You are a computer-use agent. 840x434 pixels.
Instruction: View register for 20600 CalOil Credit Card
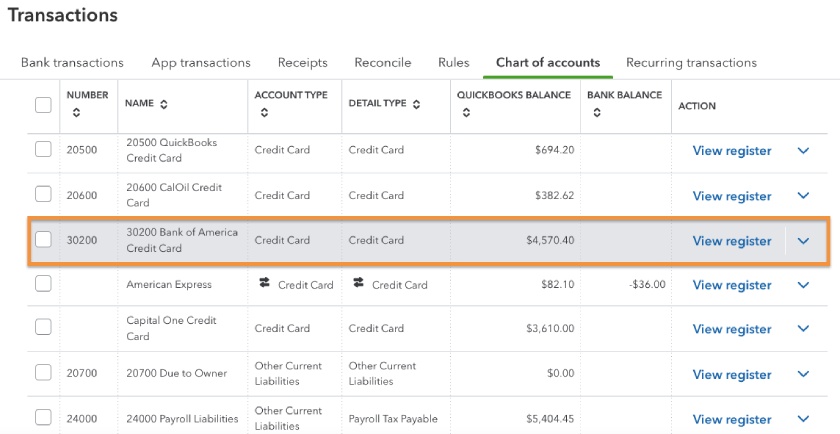click(732, 196)
